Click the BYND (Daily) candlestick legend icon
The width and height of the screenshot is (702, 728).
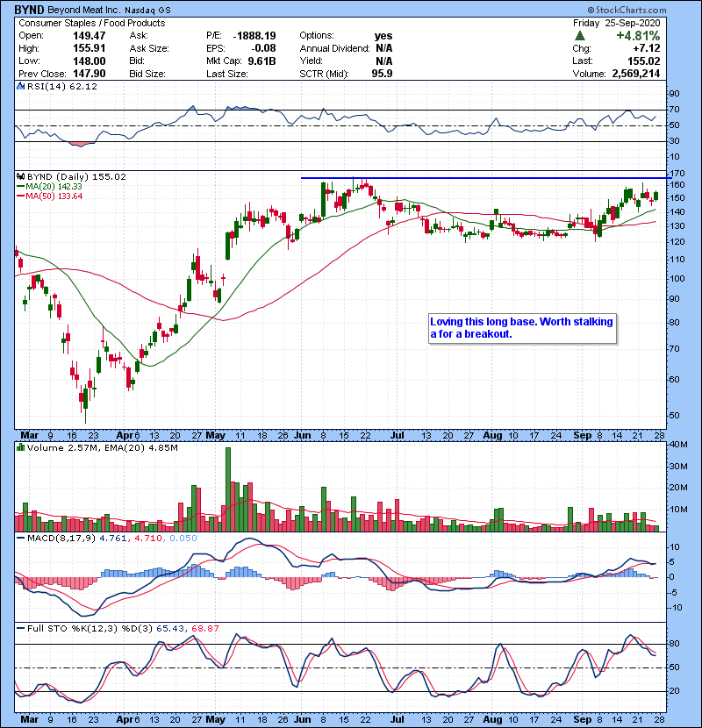(19, 176)
